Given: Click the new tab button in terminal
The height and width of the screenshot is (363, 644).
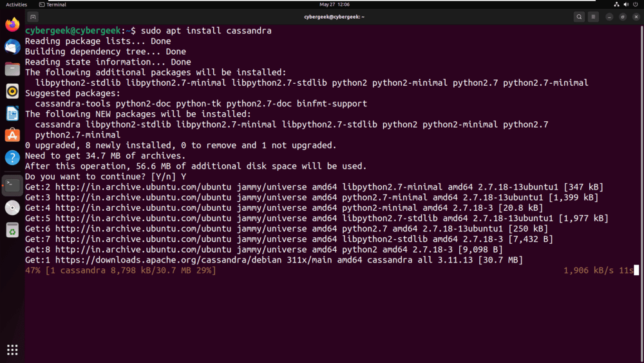Looking at the screenshot, I should click(33, 17).
